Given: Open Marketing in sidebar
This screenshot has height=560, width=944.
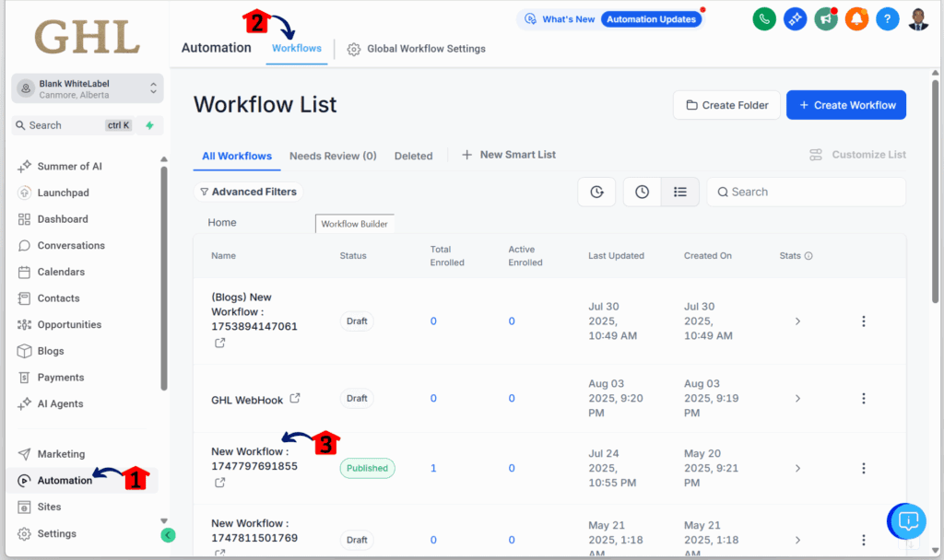Looking at the screenshot, I should coord(60,454).
